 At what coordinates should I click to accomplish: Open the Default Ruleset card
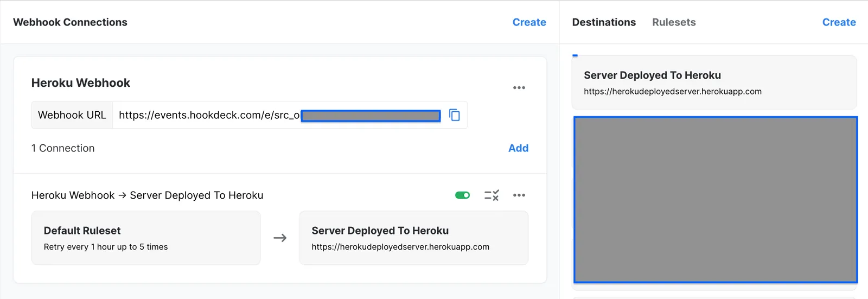[146, 238]
